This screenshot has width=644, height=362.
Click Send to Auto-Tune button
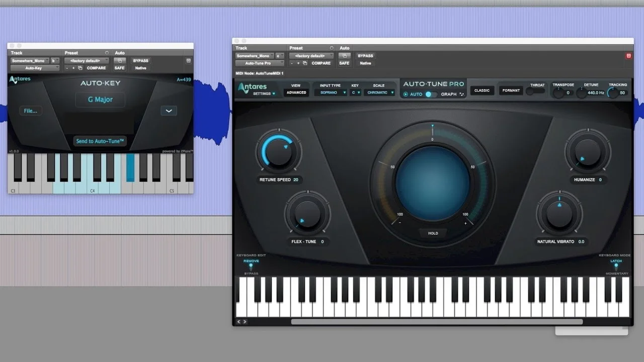point(100,141)
